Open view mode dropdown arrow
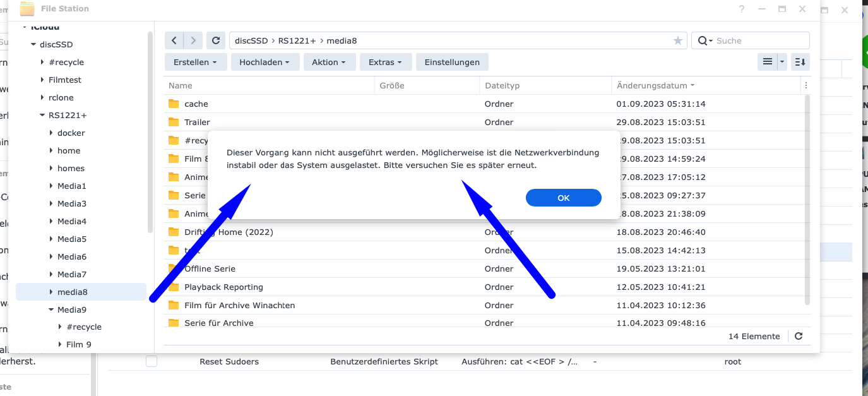 (x=782, y=62)
